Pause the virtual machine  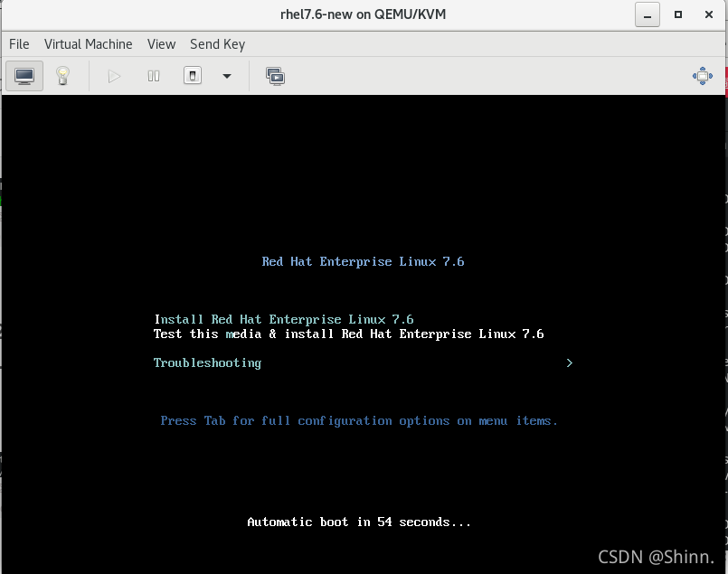coord(153,76)
